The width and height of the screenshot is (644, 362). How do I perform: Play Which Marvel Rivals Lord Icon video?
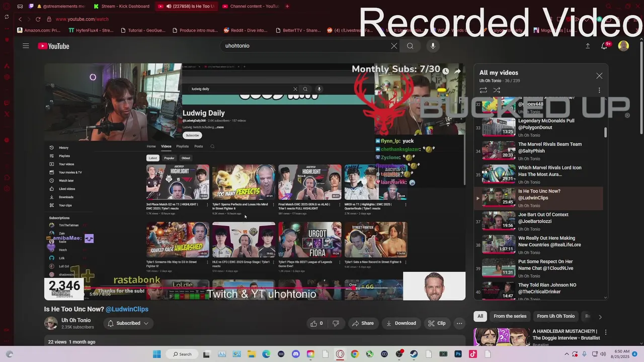pyautogui.click(x=538, y=174)
